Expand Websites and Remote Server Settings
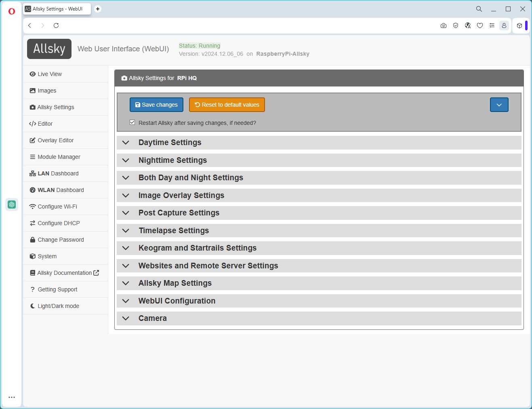 pos(319,266)
